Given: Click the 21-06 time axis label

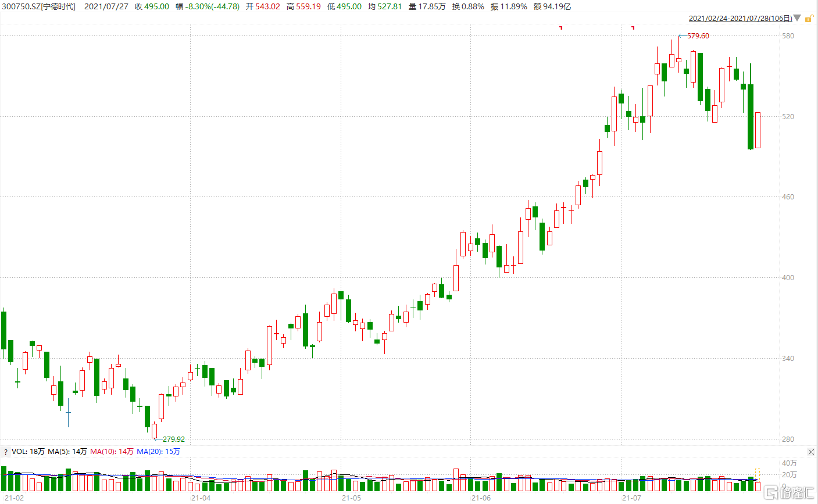Looking at the screenshot, I should pyautogui.click(x=481, y=498).
